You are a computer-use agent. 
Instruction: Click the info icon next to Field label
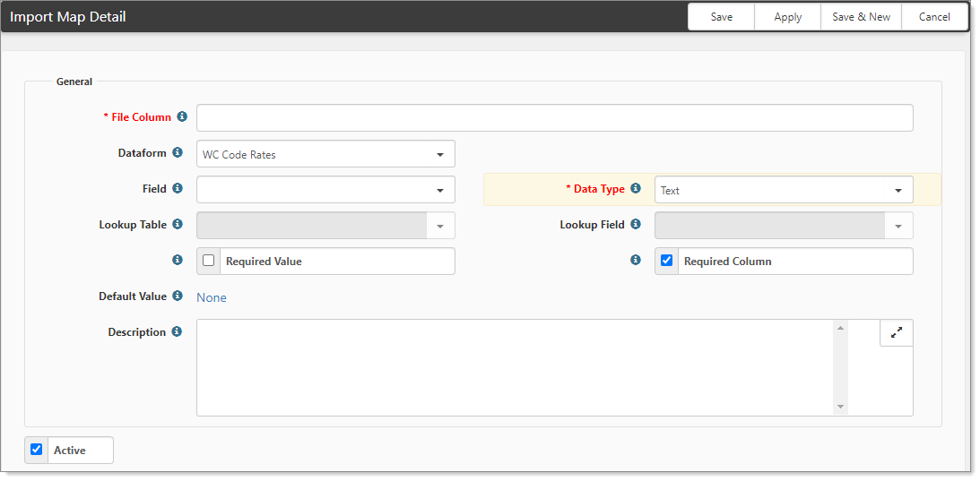pos(178,188)
